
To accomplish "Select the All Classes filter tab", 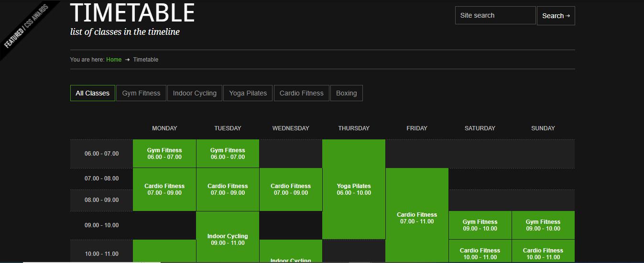I will click(93, 93).
